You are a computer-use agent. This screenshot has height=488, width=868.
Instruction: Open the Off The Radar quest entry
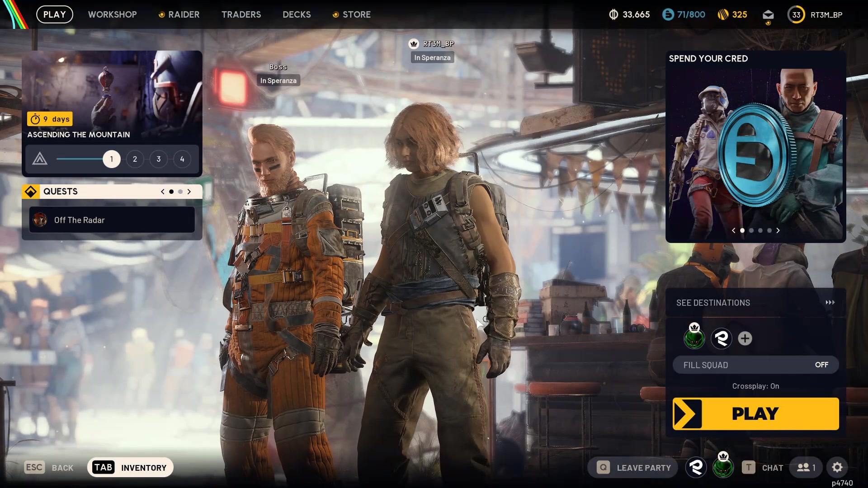pyautogui.click(x=112, y=220)
